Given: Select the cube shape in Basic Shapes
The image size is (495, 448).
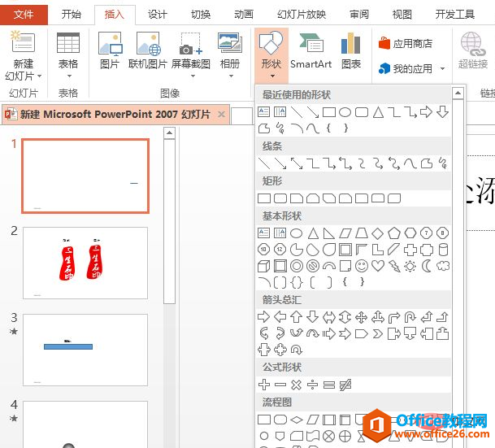Looking at the screenshot, I should click(263, 266).
